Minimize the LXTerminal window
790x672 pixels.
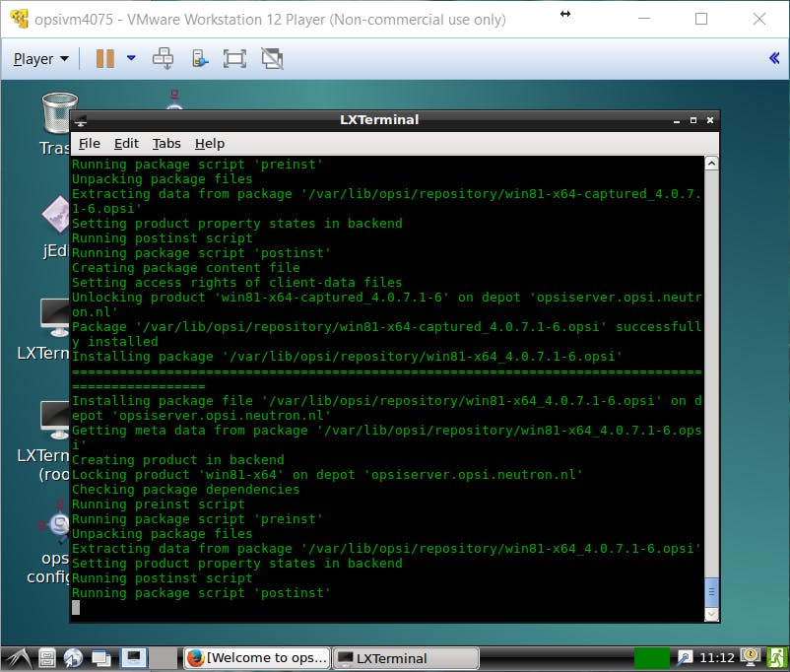676,120
